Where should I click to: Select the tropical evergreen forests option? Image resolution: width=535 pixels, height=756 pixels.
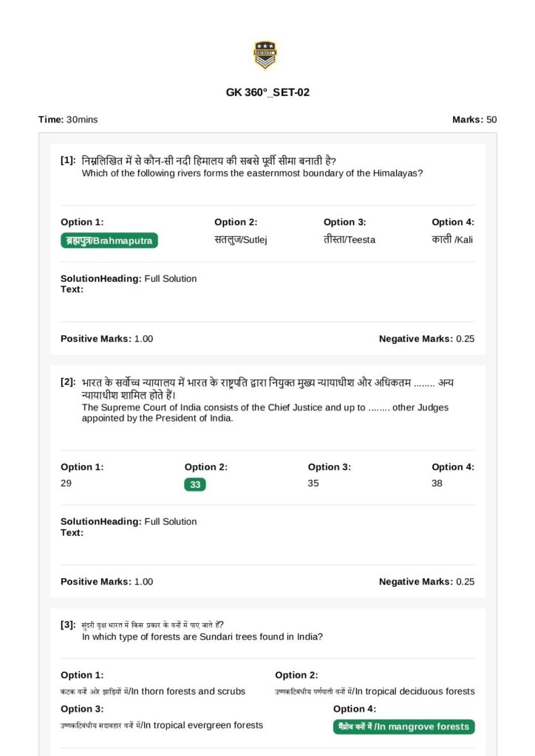pyautogui.click(x=162, y=726)
